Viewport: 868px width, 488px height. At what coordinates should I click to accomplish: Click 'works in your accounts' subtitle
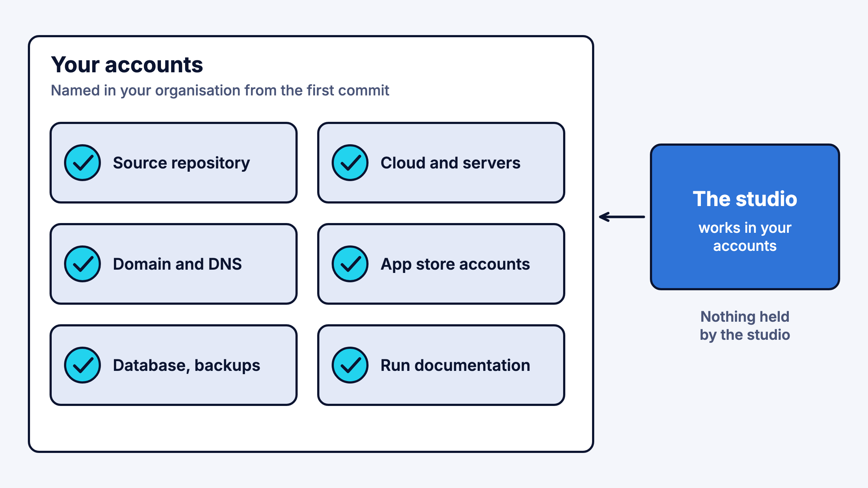(x=745, y=237)
